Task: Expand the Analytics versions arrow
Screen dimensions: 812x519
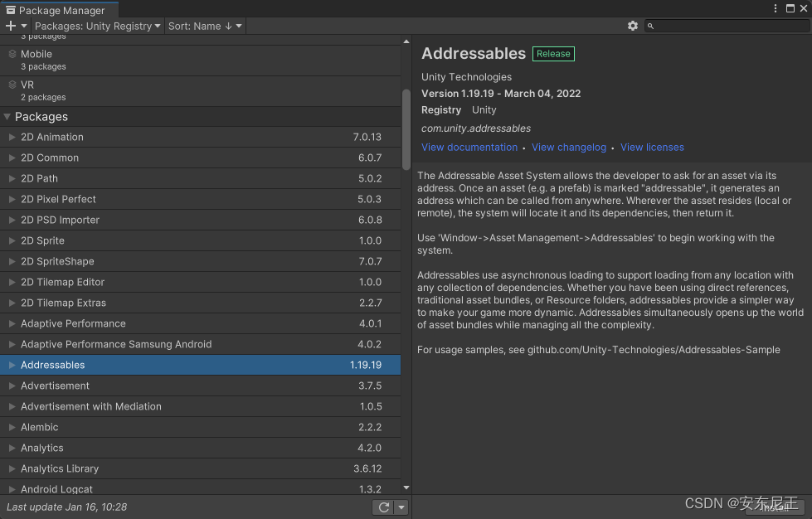Action: pos(12,448)
